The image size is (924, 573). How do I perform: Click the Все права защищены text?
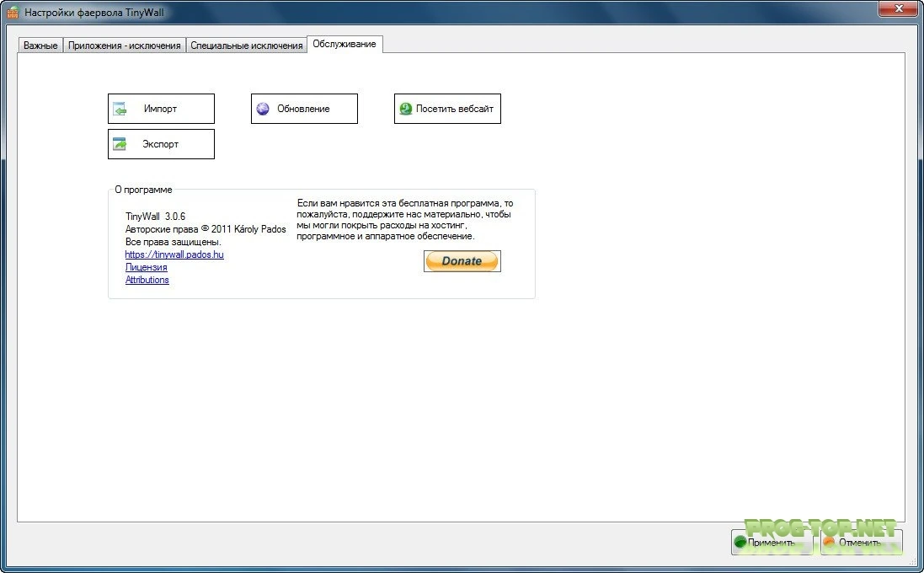[x=174, y=242]
